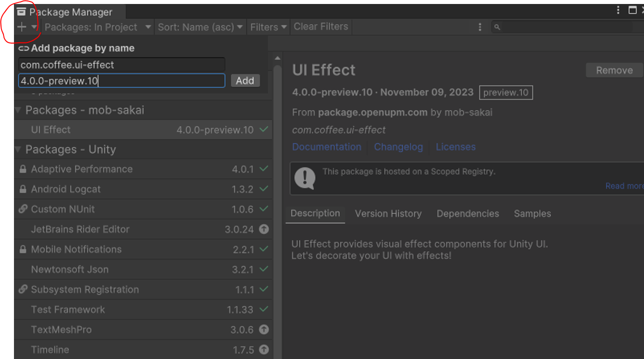Image resolution: width=644 pixels, height=359 pixels.
Task: Click the update arrow icon for Timeline
Action: (264, 350)
